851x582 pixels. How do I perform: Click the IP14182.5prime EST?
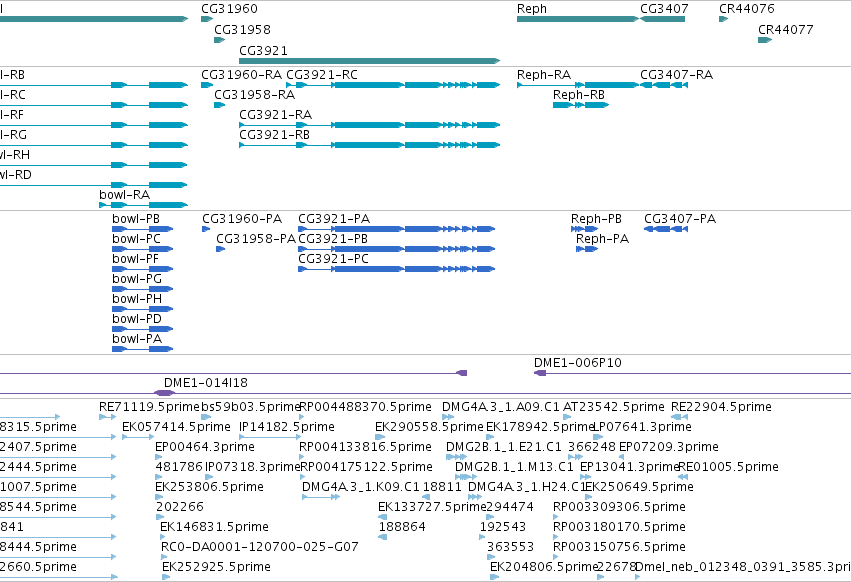(x=270, y=437)
